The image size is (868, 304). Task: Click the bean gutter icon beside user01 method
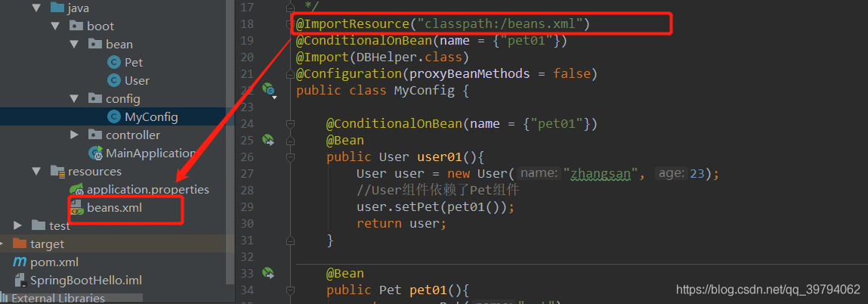tap(267, 140)
